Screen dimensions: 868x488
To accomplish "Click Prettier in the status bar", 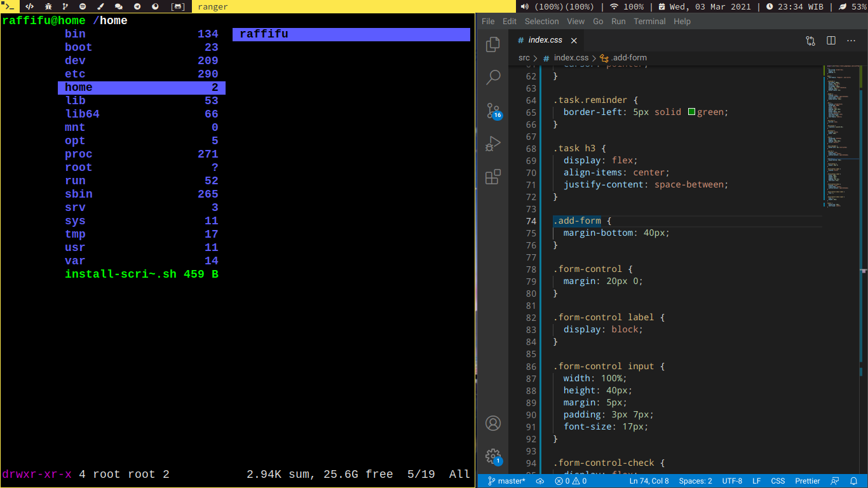I will tap(807, 481).
